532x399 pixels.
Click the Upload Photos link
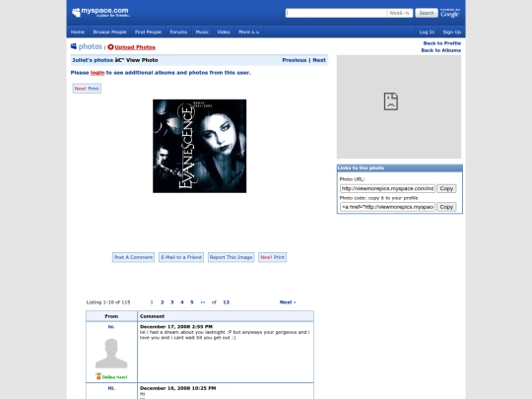(x=135, y=47)
